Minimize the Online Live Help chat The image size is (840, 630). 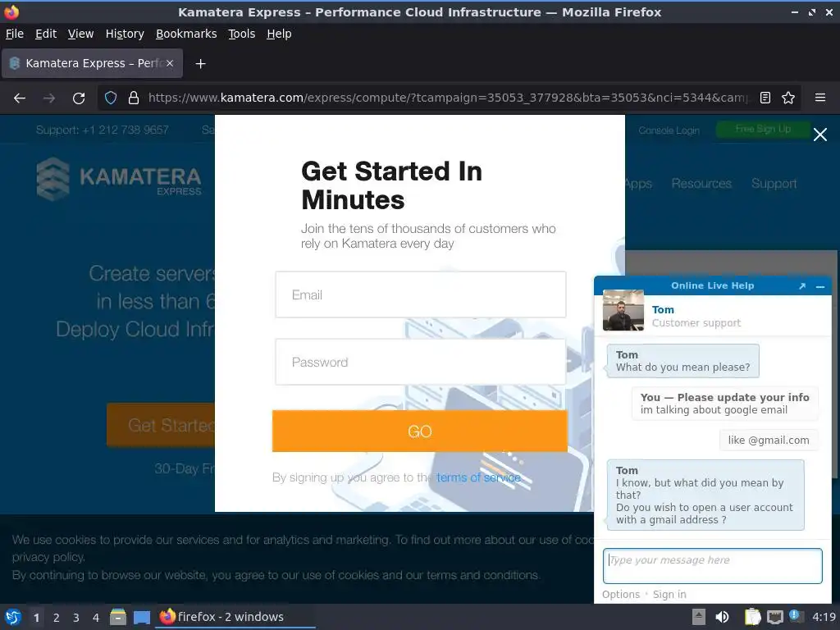tap(820, 286)
